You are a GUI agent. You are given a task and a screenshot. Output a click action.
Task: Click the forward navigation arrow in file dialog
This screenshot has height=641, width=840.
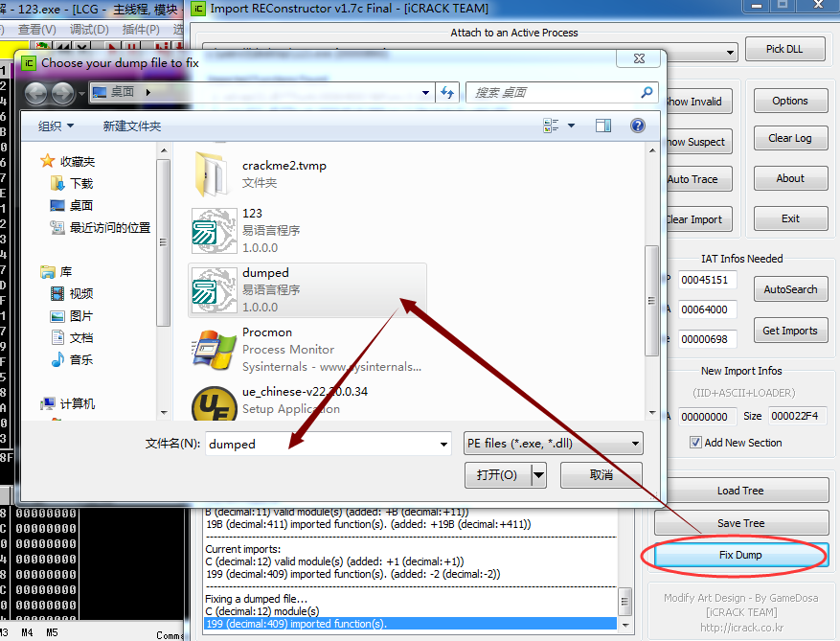pos(62,94)
